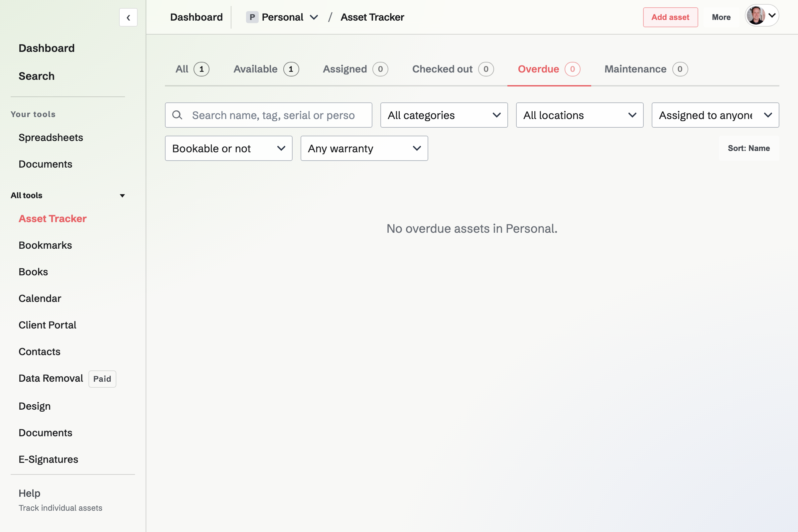Open the All locations dropdown
The image size is (798, 532).
pyautogui.click(x=580, y=115)
